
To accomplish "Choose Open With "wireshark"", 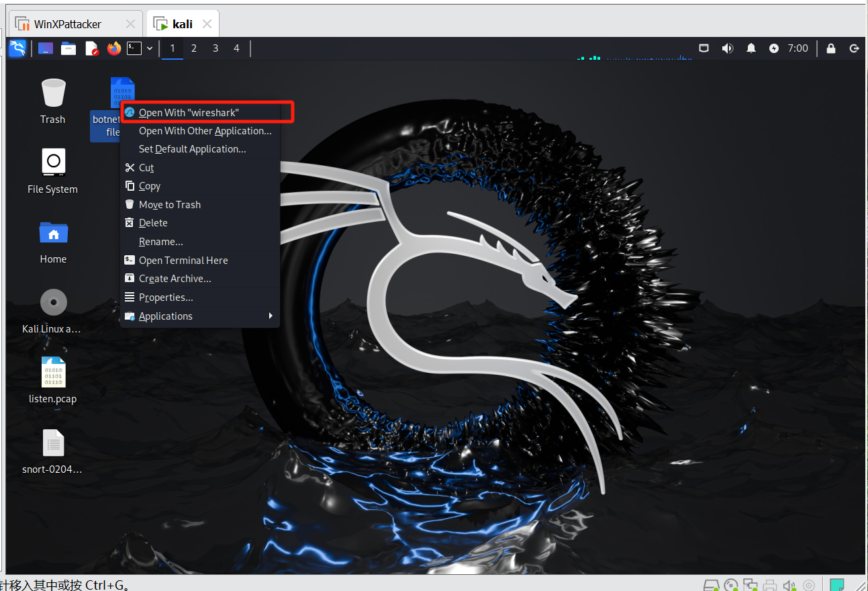I will [200, 112].
